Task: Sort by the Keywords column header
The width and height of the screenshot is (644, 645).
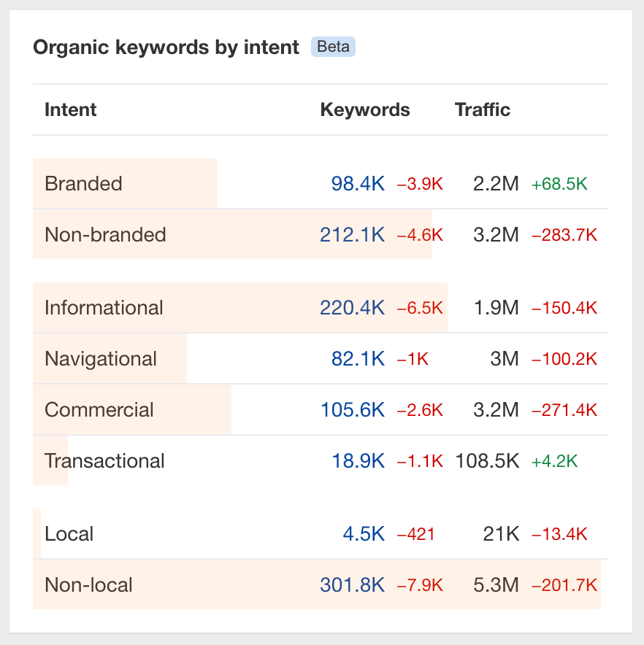Action: tap(364, 109)
